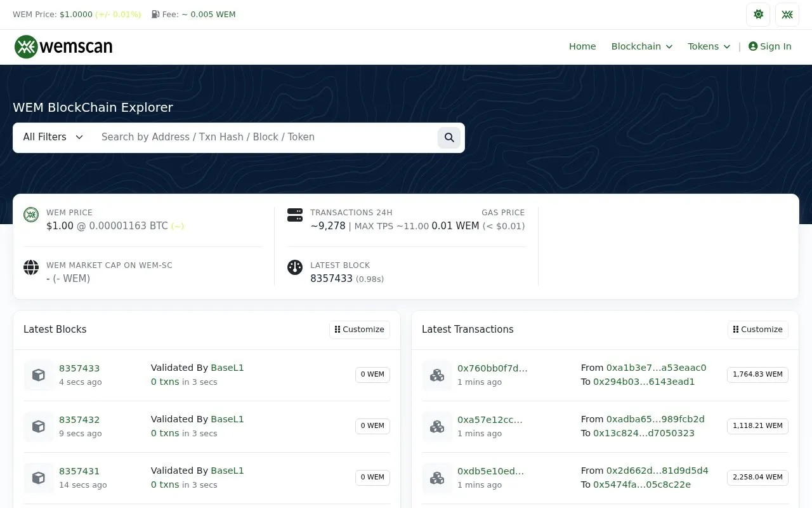The image size is (812, 508).
Task: Click the transaction icon beside 0x760bb0f7d…
Action: point(437,375)
